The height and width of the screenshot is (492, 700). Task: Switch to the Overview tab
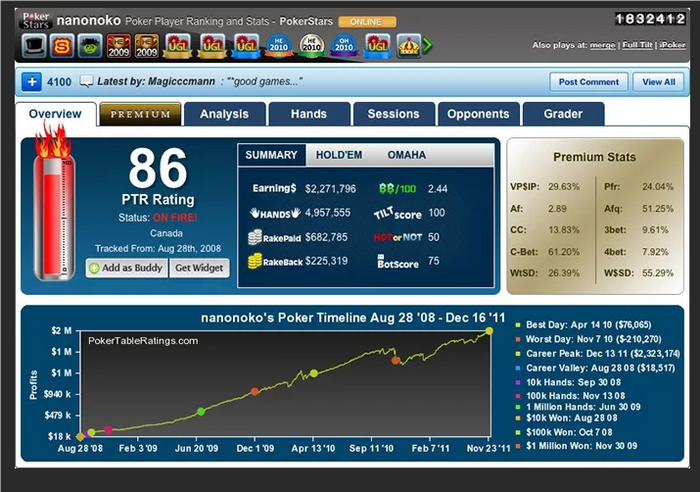pos(55,114)
